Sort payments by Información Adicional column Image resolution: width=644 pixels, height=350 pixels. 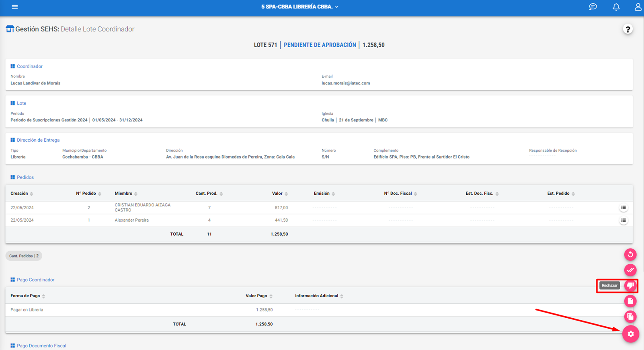pos(319,296)
